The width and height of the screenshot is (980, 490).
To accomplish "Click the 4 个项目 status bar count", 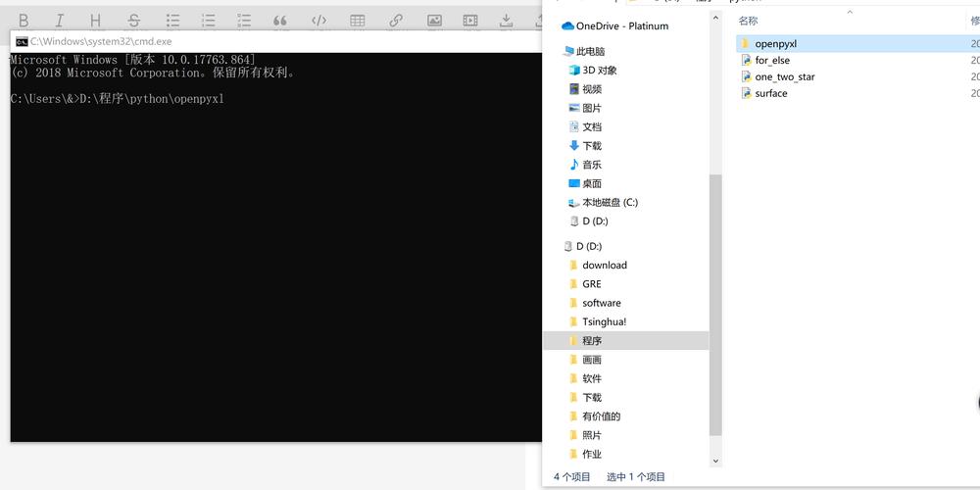I will pyautogui.click(x=572, y=477).
